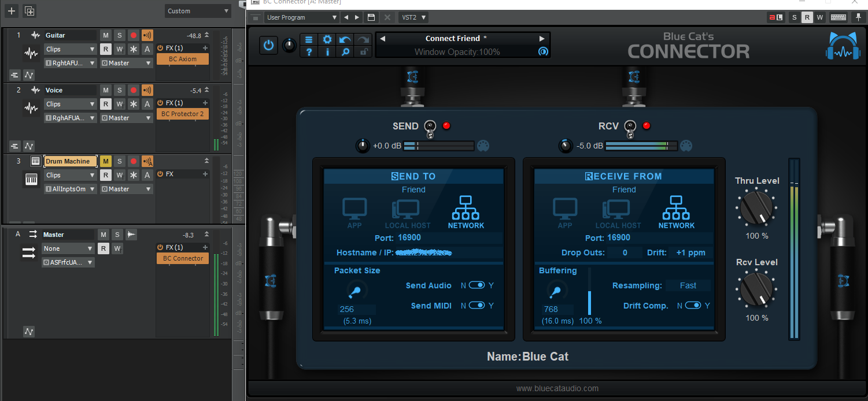Toggle the SEND on/off switch
Screen dimensions: 868x401
point(430,129)
